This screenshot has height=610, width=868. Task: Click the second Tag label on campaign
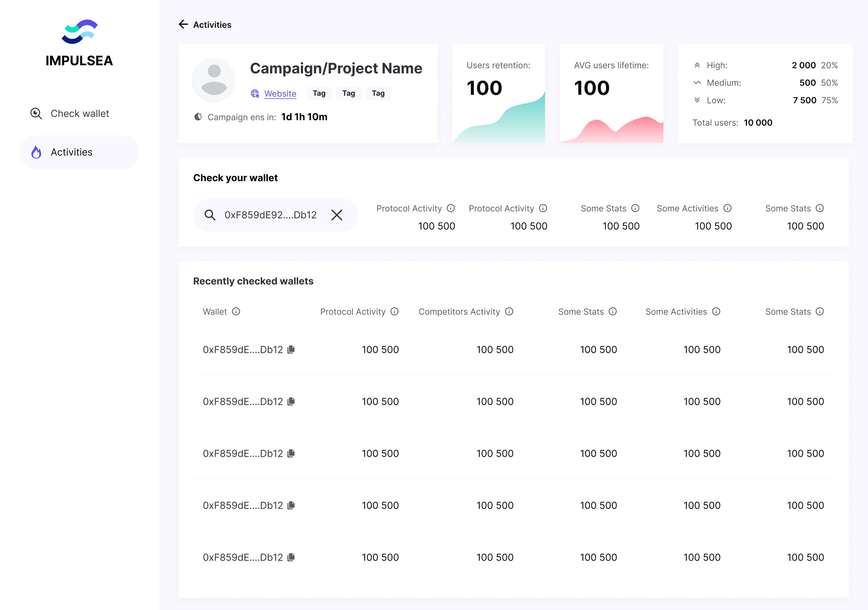348,93
